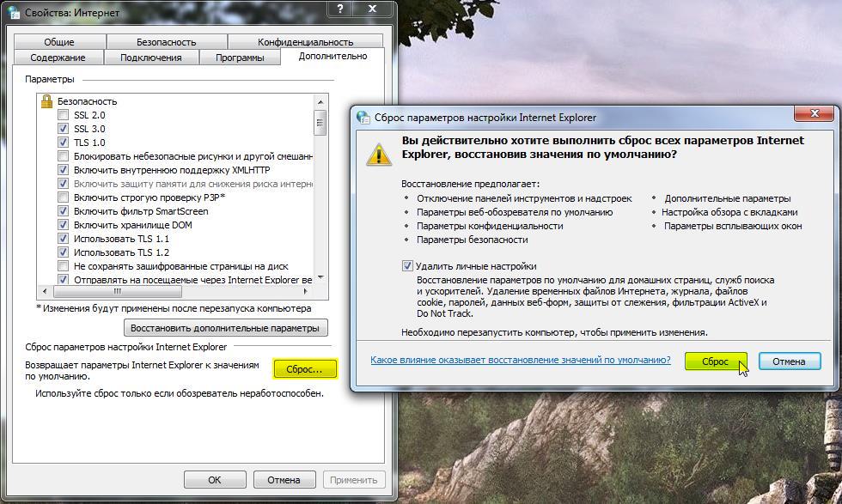Click OK in Internet Properties window
842x504 pixels.
tap(214, 480)
